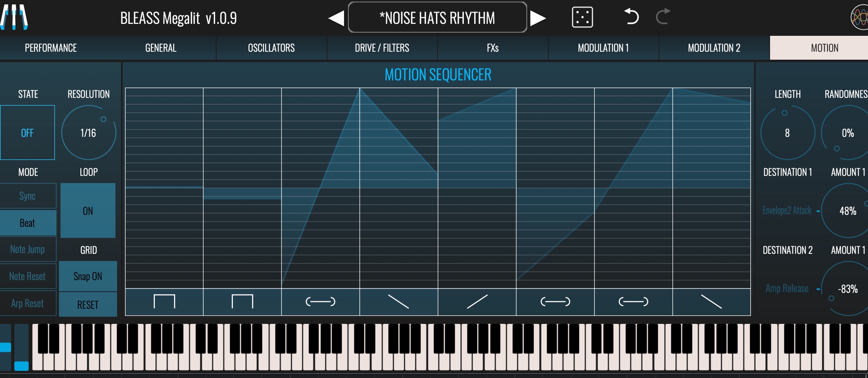Click the Resolution 1/16 knob

point(88,132)
